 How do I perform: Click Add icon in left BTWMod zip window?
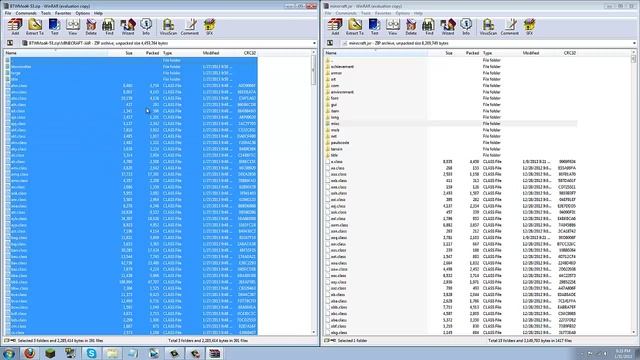[15, 27]
